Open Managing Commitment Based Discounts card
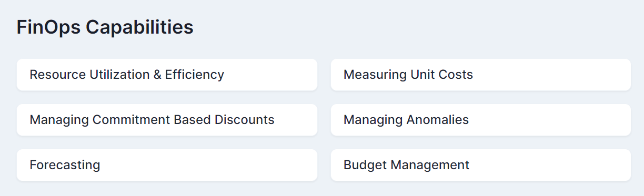The image size is (644, 196). pos(167,120)
